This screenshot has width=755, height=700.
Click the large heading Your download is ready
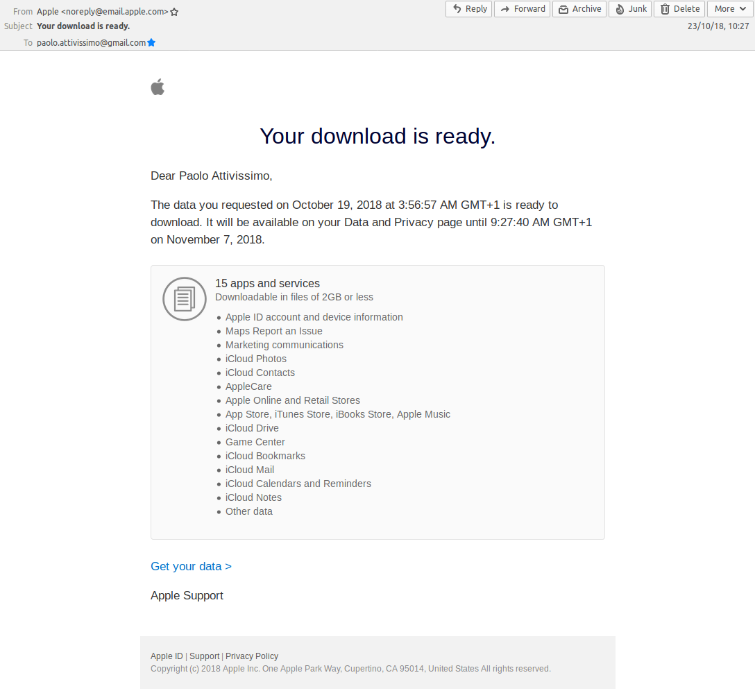pyautogui.click(x=377, y=136)
